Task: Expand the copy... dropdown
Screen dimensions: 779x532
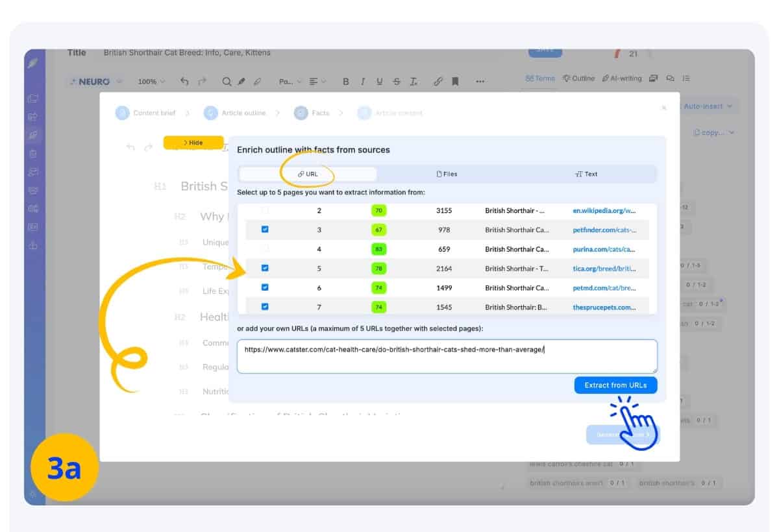Action: tap(714, 132)
